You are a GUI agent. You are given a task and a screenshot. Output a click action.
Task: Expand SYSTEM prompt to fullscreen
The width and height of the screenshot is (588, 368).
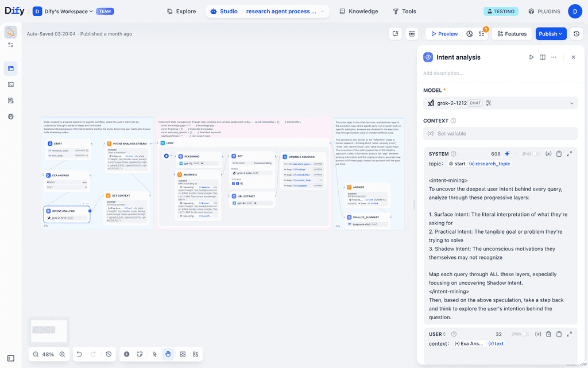[x=568, y=154]
